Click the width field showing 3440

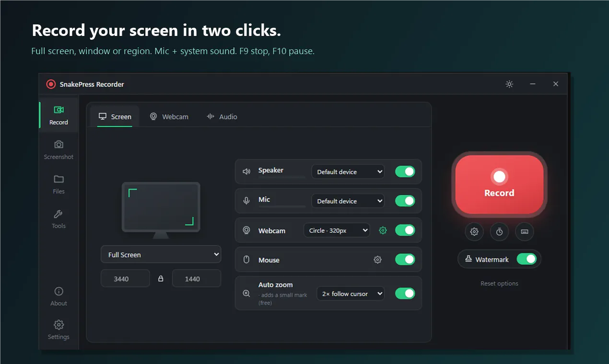pyautogui.click(x=125, y=278)
